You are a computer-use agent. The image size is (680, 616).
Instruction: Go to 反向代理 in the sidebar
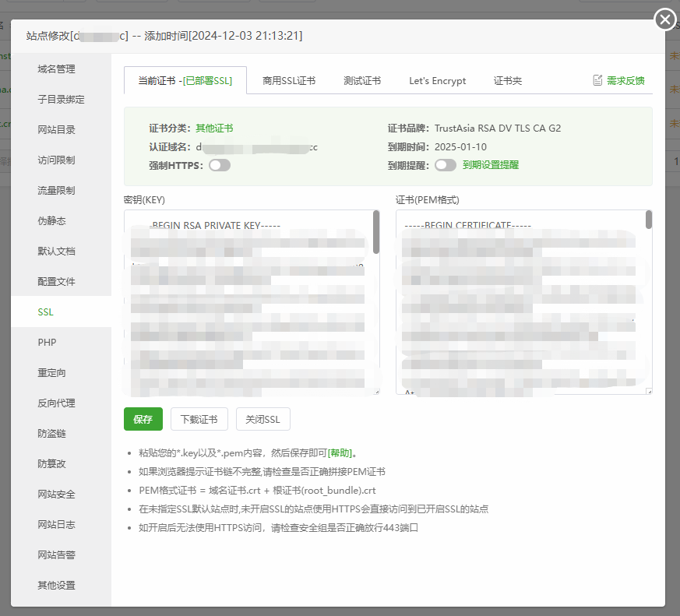57,403
